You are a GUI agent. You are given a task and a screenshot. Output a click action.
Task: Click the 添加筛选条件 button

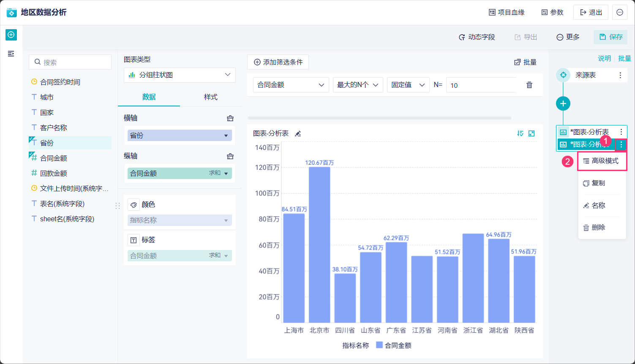point(278,62)
